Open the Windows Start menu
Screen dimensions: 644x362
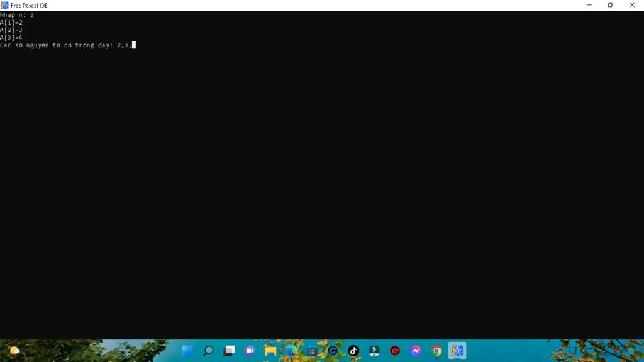pyautogui.click(x=187, y=351)
